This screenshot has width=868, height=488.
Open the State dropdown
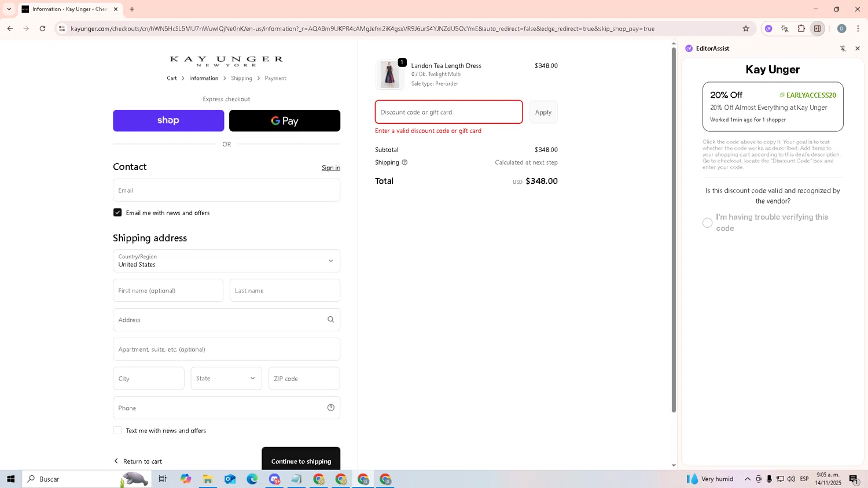coord(226,379)
